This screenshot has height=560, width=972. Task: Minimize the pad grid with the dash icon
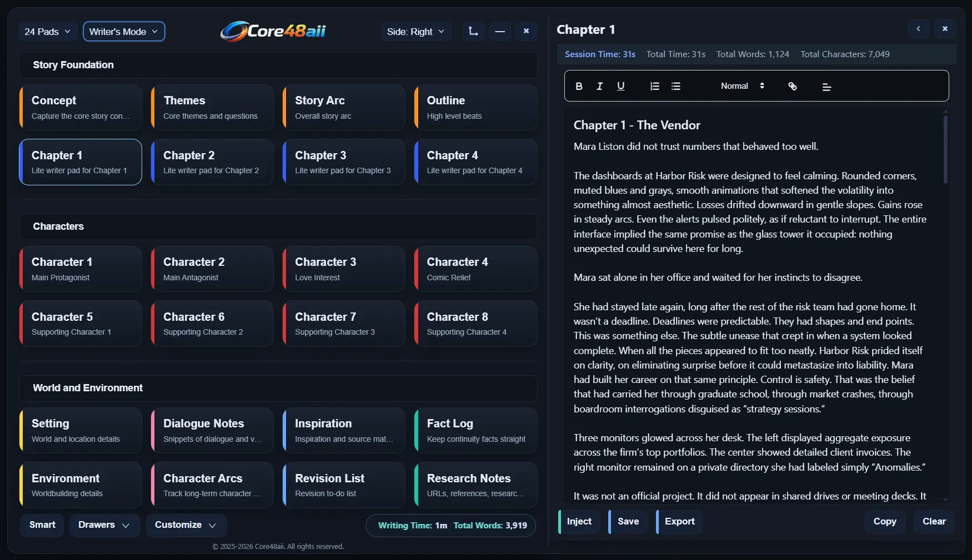[499, 31]
